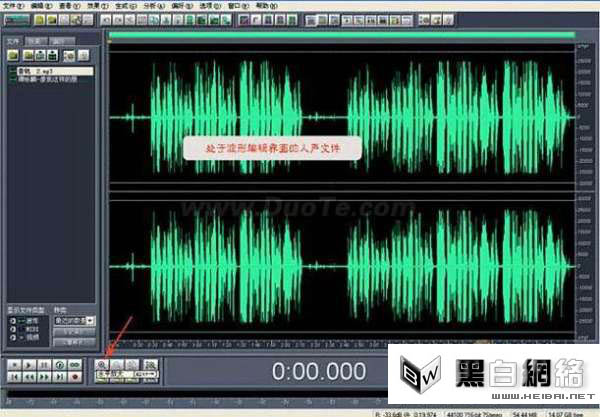Click the rewind double-arrow button
600x417 pixels.
pyautogui.click(x=29, y=377)
